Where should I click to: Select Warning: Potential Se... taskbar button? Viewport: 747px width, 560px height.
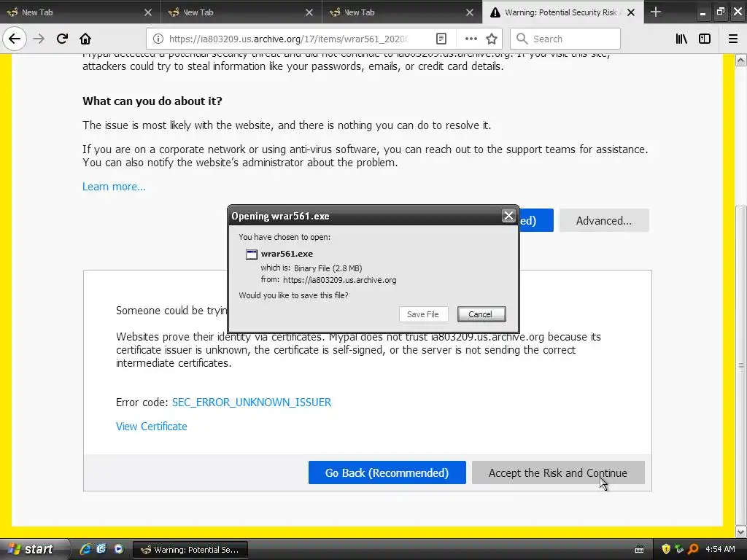190,550
